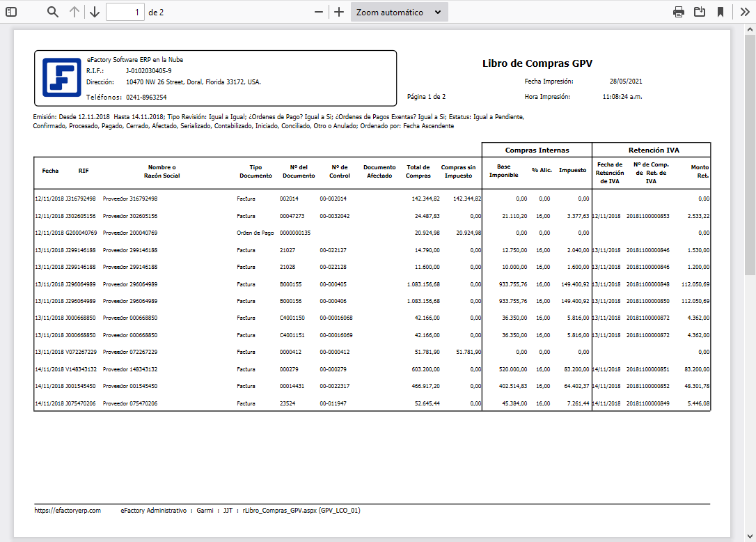Toggle the document sidebar panel
The image size is (756, 542).
[10, 11]
